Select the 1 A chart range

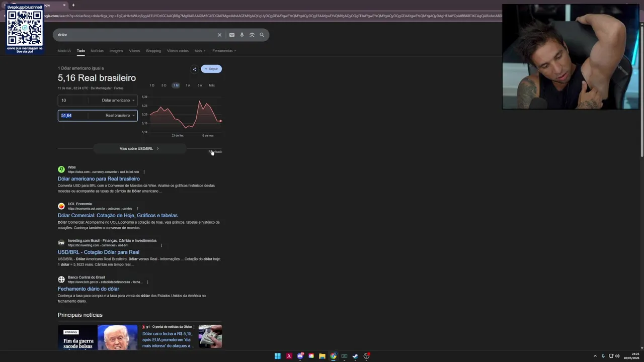pyautogui.click(x=188, y=85)
